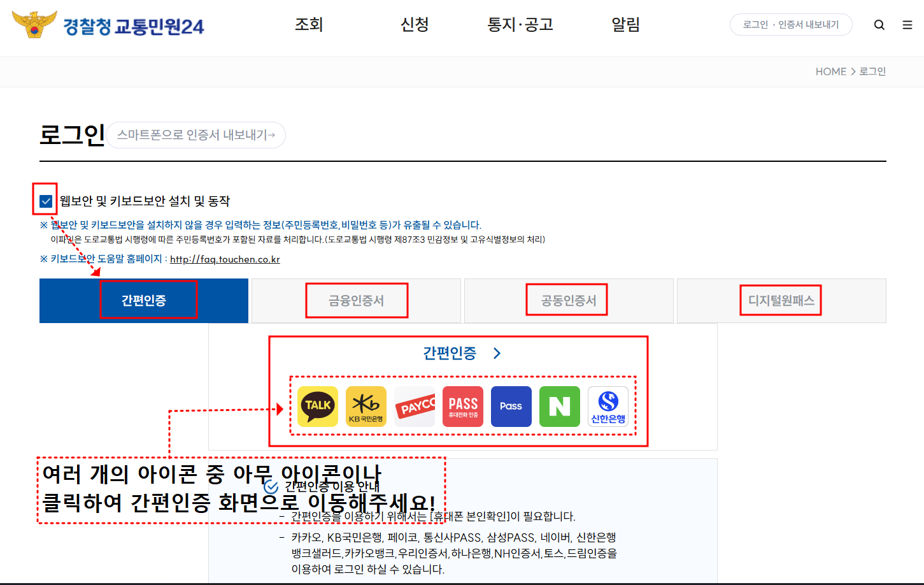Click 스마트폰으로 인증서 내보내기 button
Viewport: 924px width, 585px height.
click(196, 135)
